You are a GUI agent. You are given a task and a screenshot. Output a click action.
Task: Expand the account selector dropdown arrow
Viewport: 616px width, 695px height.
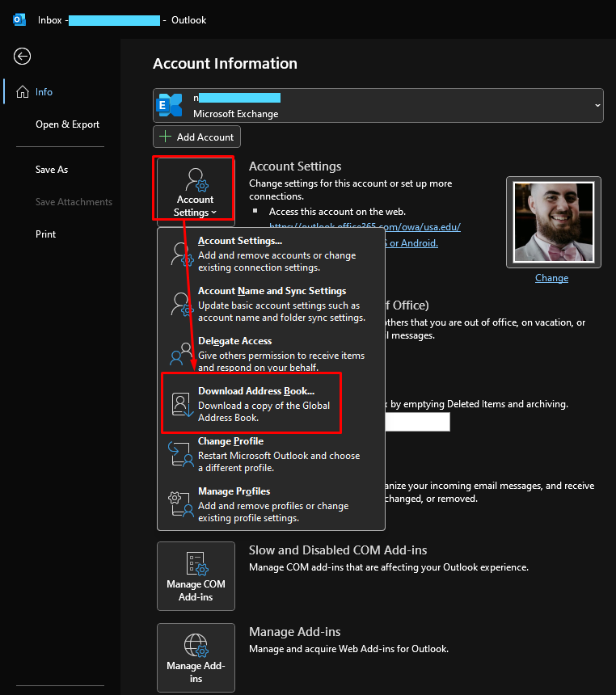pos(597,106)
